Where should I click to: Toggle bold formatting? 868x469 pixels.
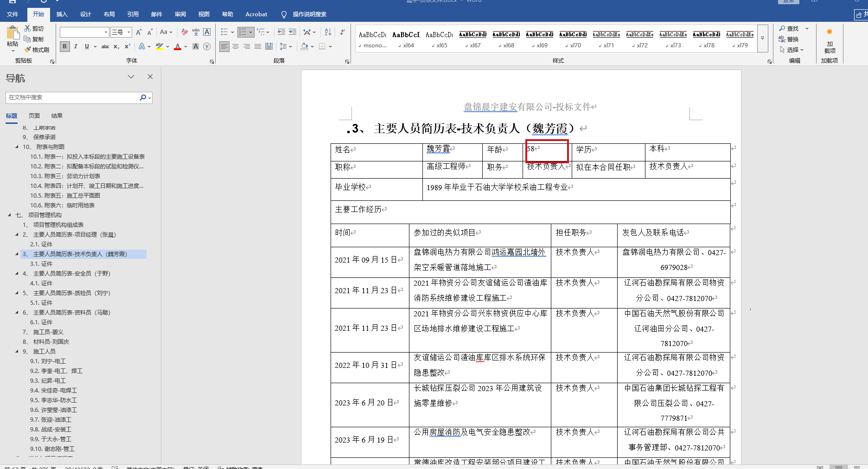(x=64, y=46)
